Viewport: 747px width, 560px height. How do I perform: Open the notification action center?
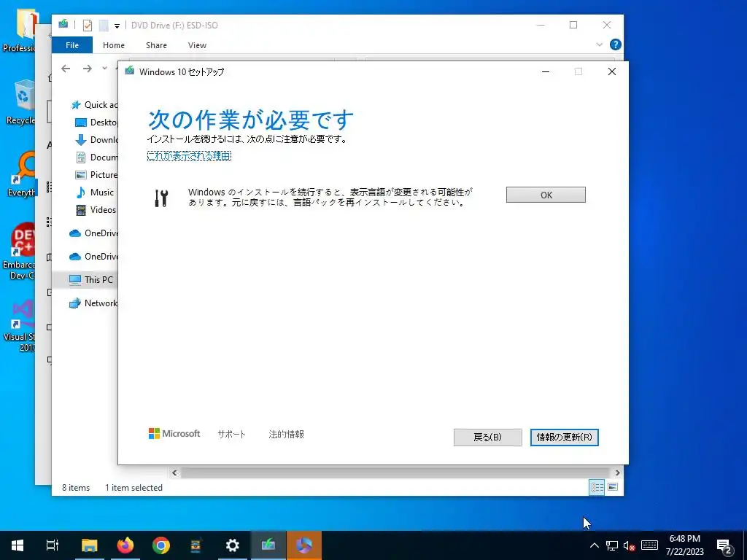[x=724, y=545]
